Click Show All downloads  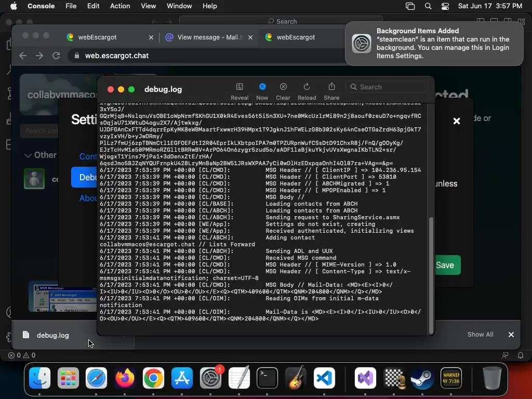pyautogui.click(x=480, y=335)
